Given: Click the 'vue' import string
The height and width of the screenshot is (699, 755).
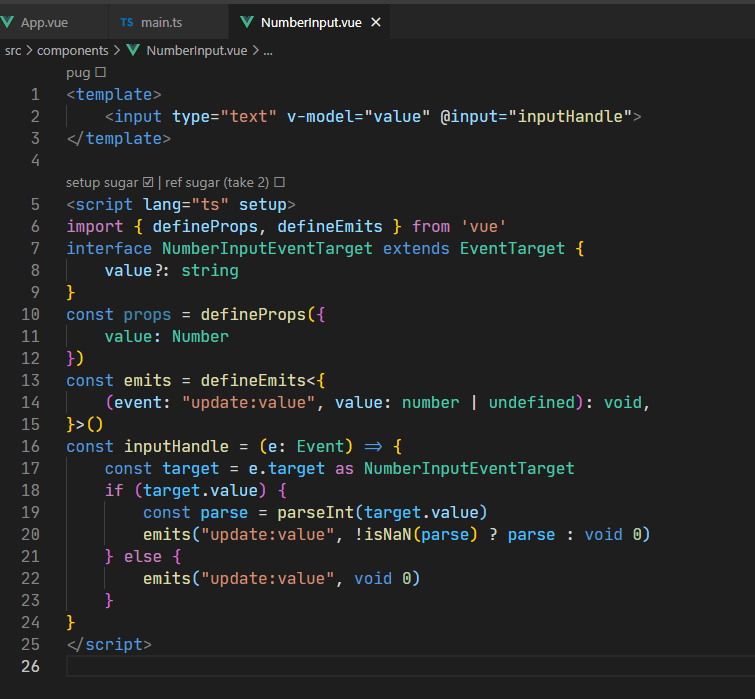Looking at the screenshot, I should (483, 227).
